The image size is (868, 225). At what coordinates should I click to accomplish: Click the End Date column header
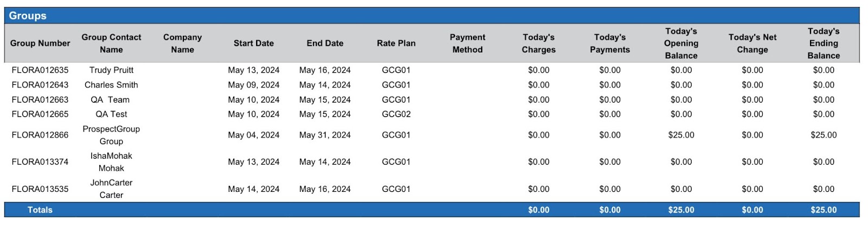(x=325, y=43)
